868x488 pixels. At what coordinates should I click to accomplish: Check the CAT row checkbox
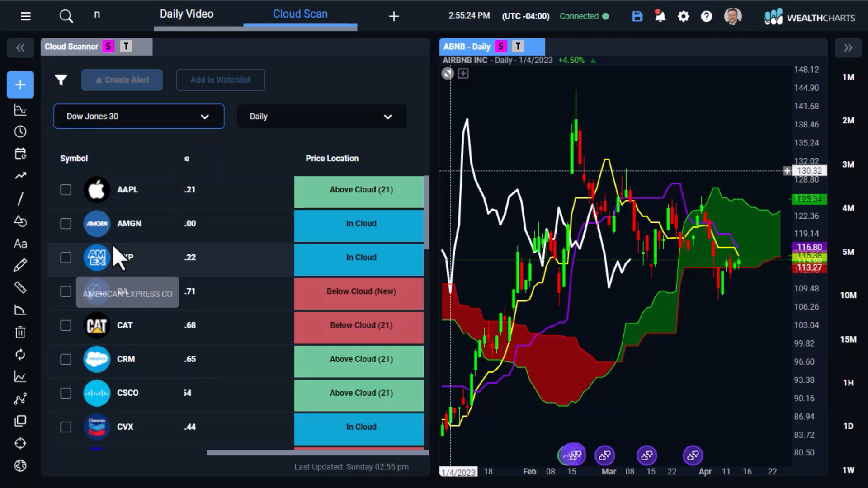pos(66,325)
